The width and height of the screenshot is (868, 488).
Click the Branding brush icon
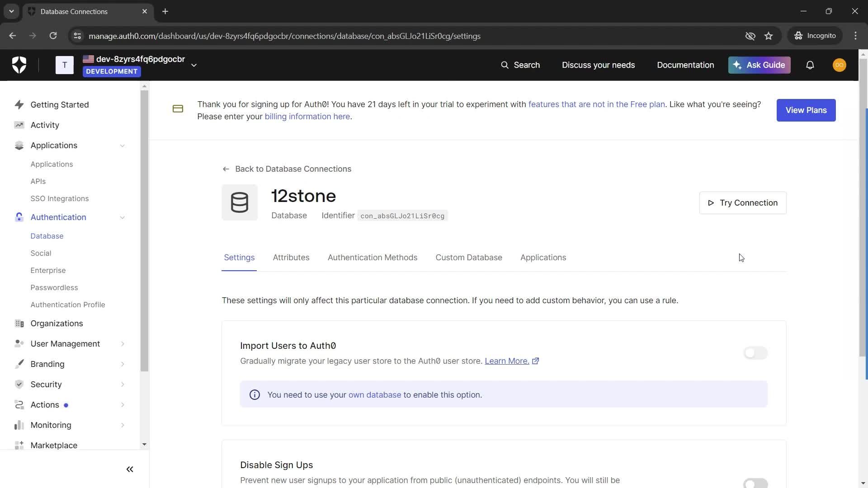pos(19,364)
